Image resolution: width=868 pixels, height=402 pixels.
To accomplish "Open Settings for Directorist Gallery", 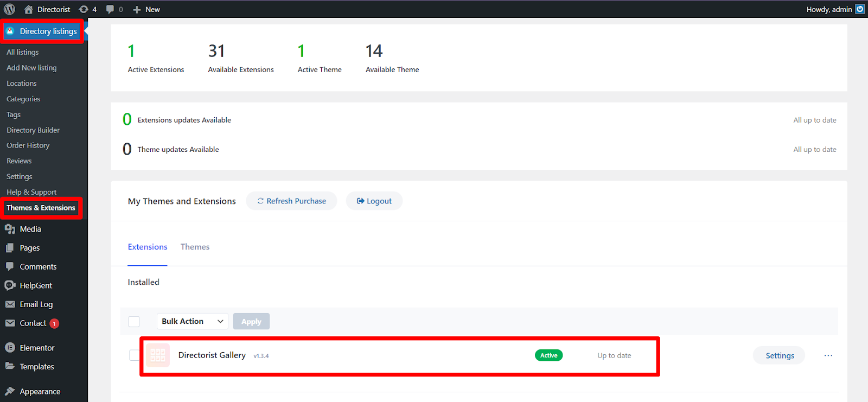I will [x=780, y=355].
